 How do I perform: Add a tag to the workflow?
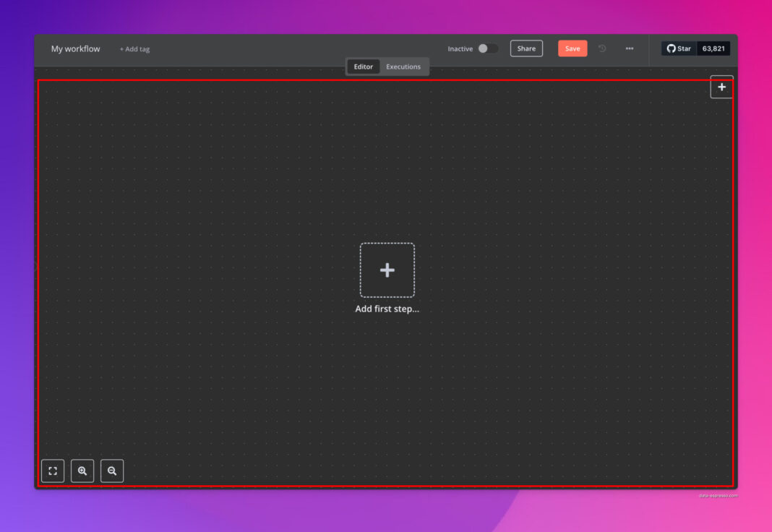(x=134, y=48)
